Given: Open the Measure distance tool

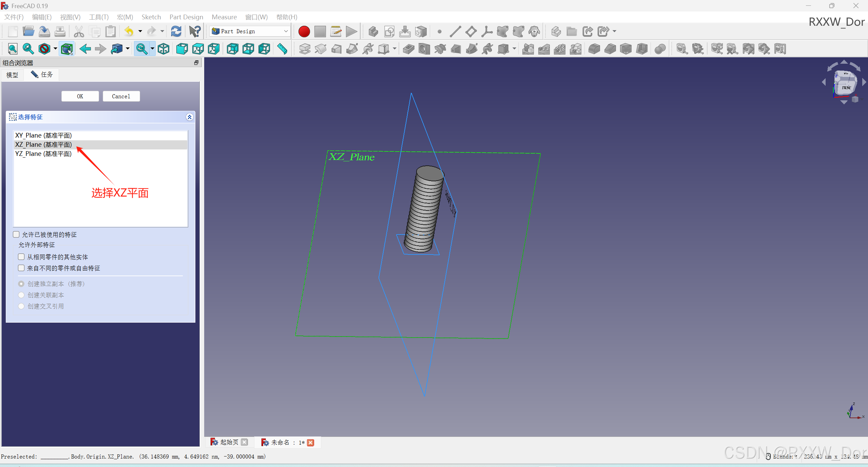Looking at the screenshot, I should [x=282, y=49].
